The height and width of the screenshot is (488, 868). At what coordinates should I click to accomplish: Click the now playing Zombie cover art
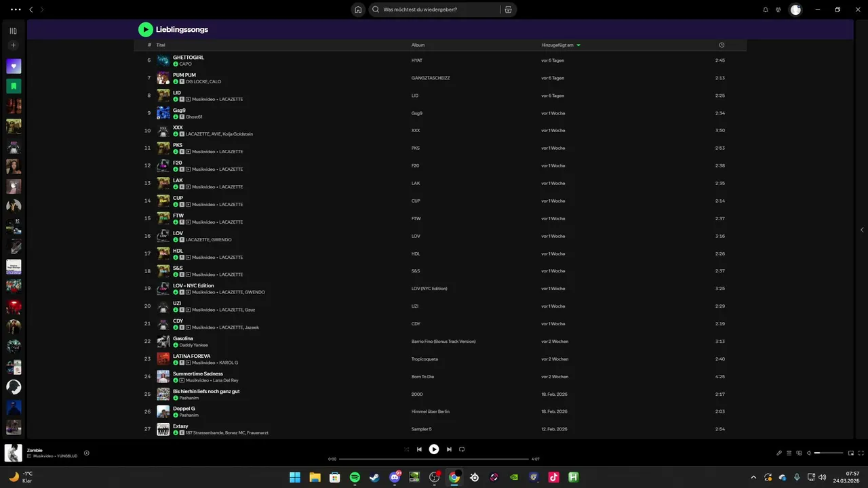[14, 453]
